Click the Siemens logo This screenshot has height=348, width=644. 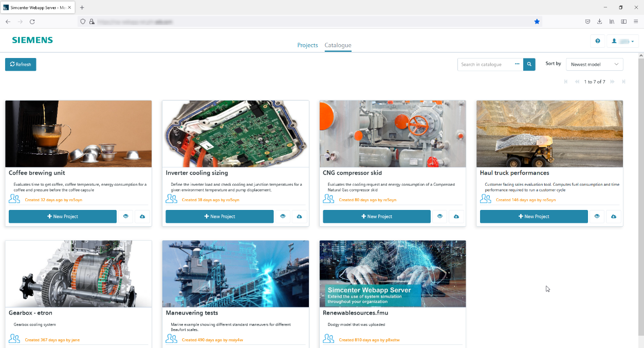(32, 40)
